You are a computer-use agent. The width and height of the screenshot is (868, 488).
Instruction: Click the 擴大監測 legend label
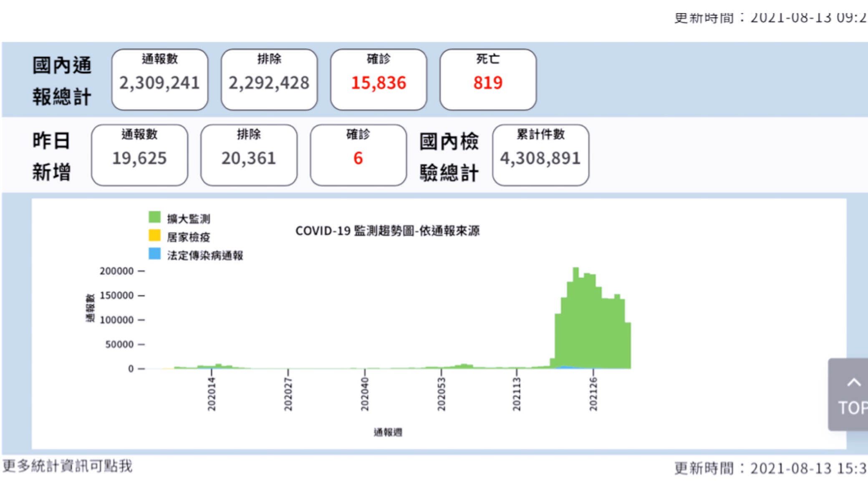(x=189, y=219)
